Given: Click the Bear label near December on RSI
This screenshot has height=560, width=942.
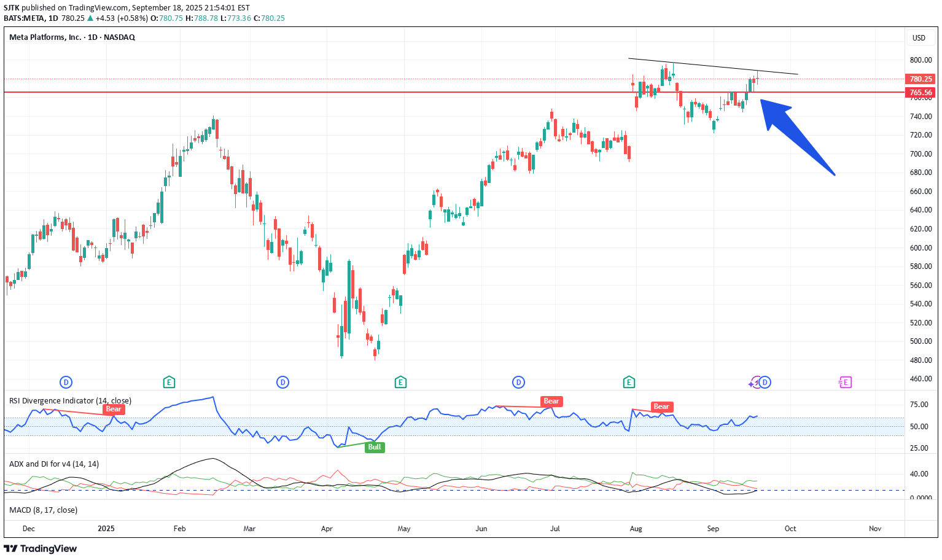Looking at the screenshot, I should pos(114,409).
